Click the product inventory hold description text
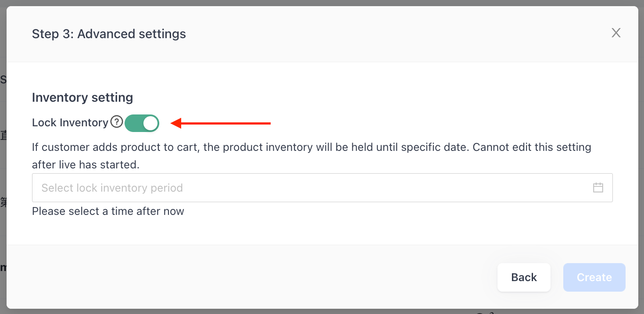This screenshot has width=644, height=314. (250, 147)
